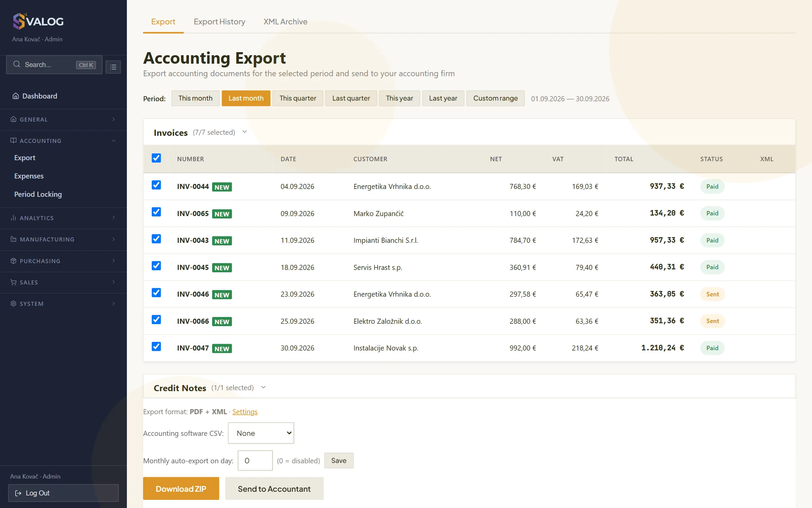The width and height of the screenshot is (812, 508).
Task: Select the This quarter period
Action: [x=298, y=98]
